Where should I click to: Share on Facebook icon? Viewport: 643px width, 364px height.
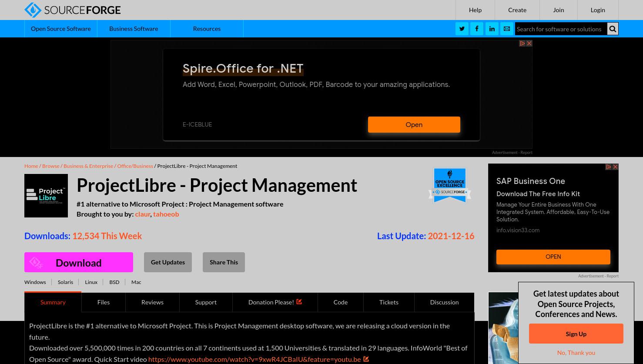click(x=477, y=29)
